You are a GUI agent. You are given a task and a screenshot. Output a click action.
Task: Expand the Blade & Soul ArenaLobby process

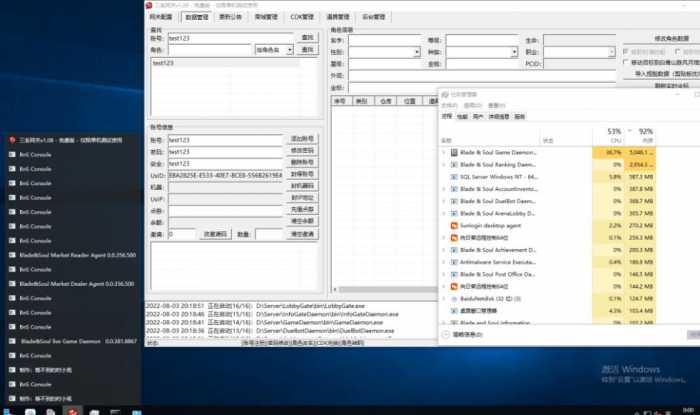(x=444, y=214)
